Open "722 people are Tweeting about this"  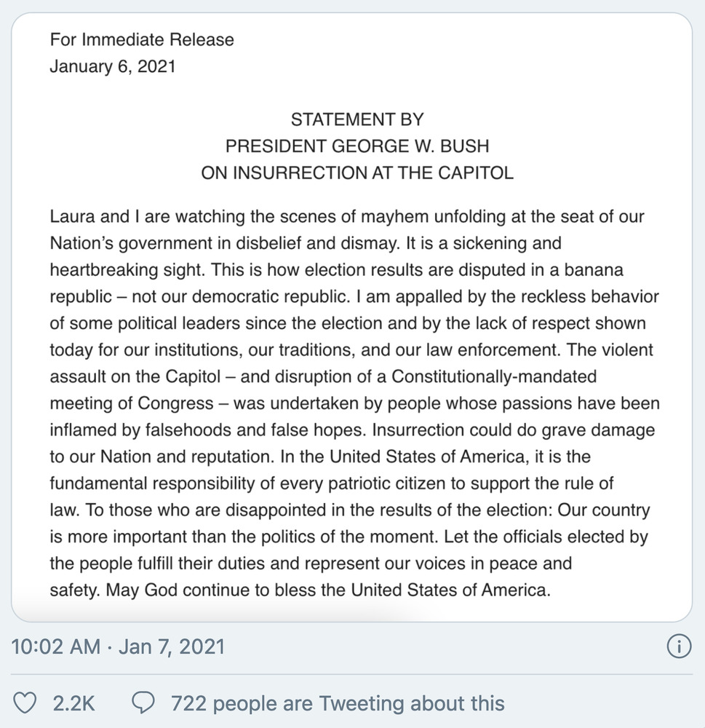click(338, 703)
